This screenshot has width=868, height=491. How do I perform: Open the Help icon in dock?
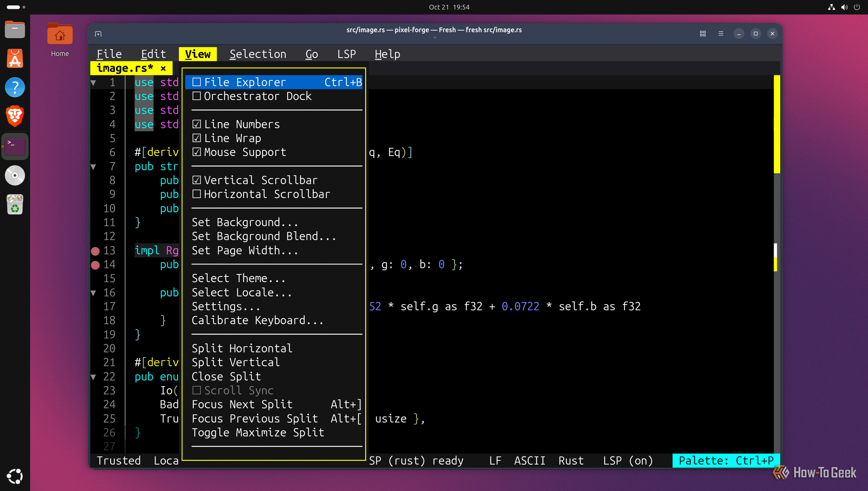[15, 87]
